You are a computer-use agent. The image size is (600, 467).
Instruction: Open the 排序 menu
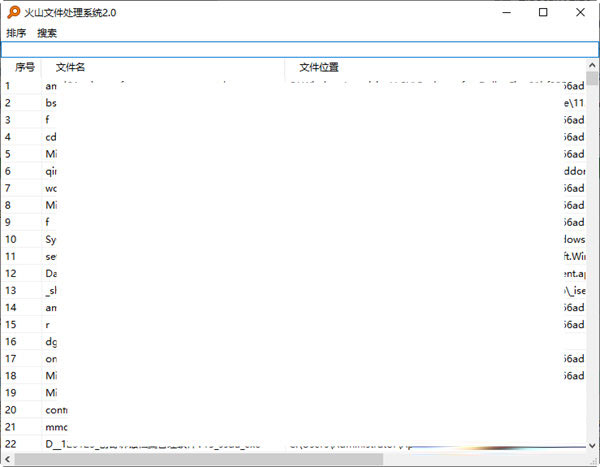point(16,33)
